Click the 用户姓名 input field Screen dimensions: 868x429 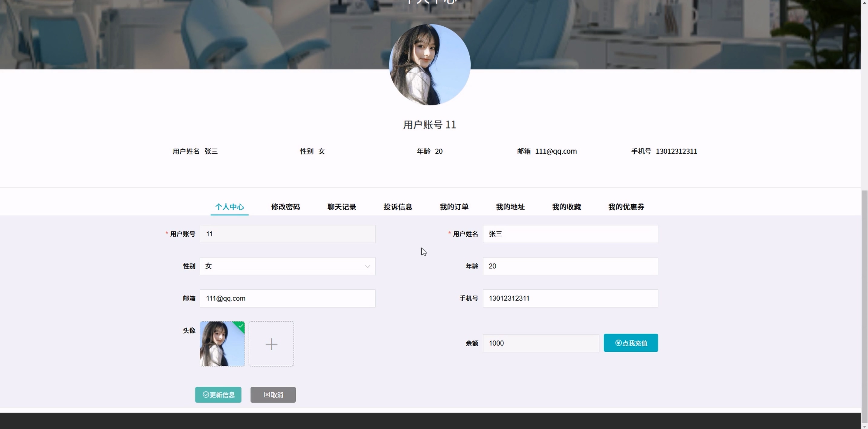(570, 234)
